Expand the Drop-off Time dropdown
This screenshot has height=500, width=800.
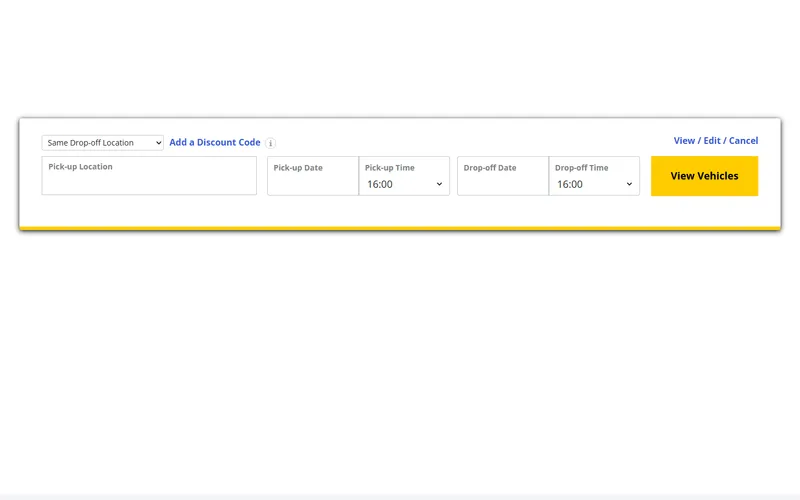[594, 176]
